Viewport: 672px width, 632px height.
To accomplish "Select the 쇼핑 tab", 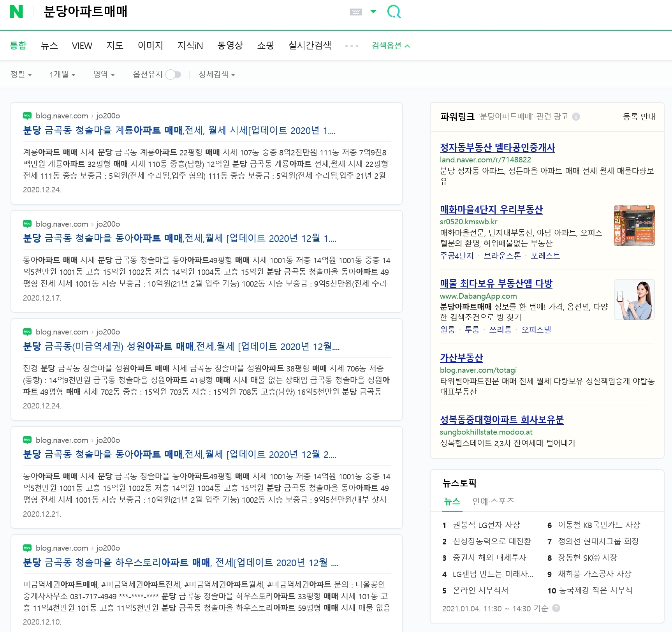I will (x=266, y=46).
